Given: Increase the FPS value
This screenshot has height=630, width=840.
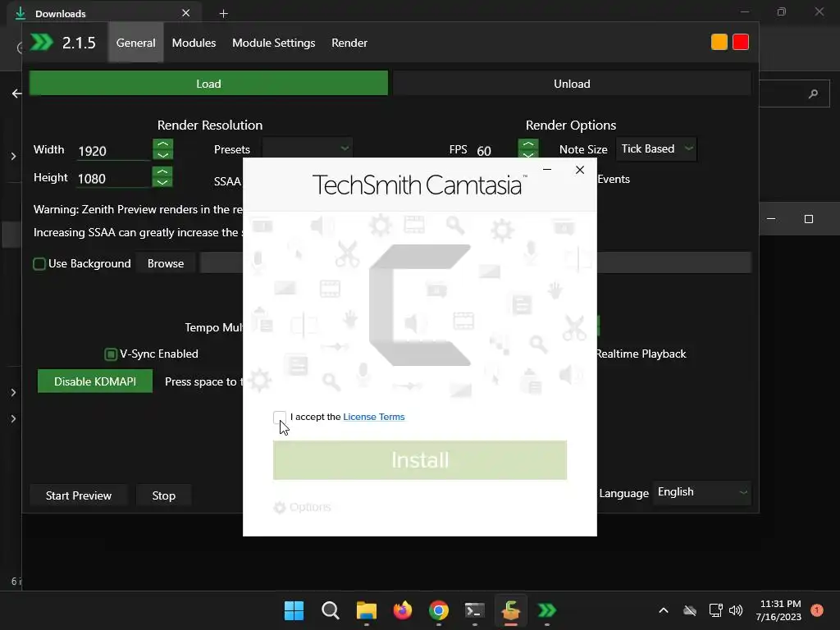Looking at the screenshot, I should [528, 144].
